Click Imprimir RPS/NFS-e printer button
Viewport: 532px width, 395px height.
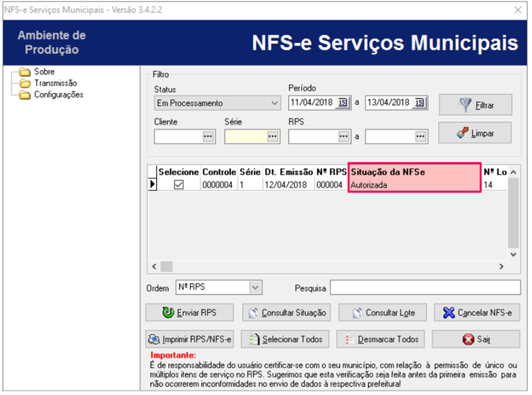[x=189, y=339]
